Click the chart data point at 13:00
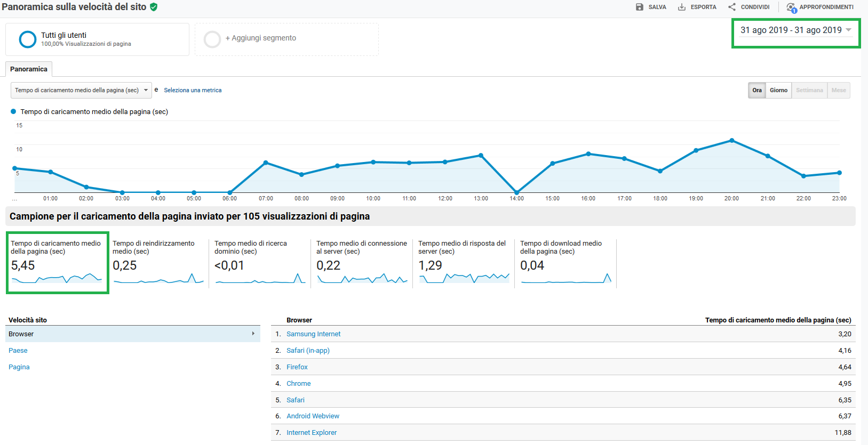This screenshot has height=445, width=868. click(x=481, y=156)
